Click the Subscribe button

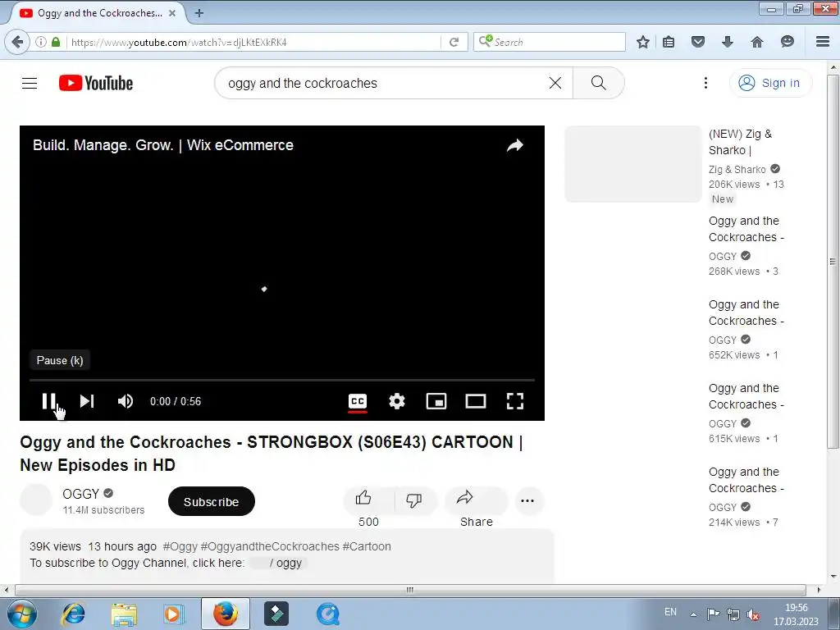tap(211, 501)
